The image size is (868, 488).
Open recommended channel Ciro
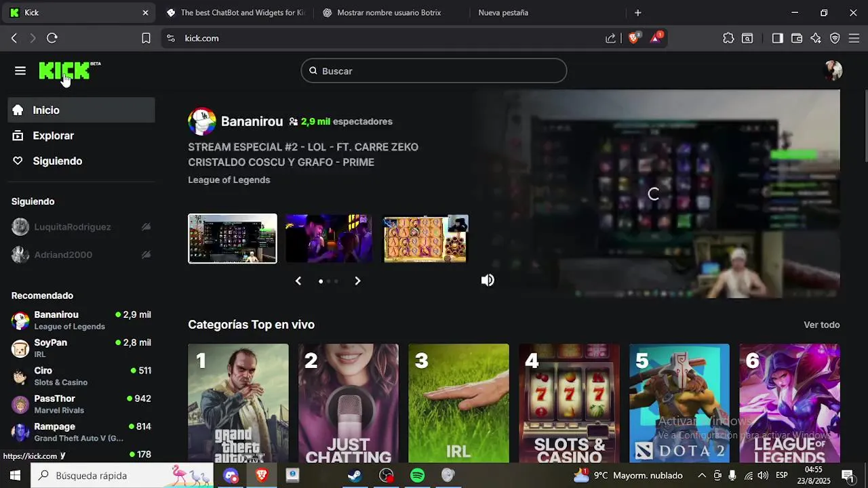(81, 375)
